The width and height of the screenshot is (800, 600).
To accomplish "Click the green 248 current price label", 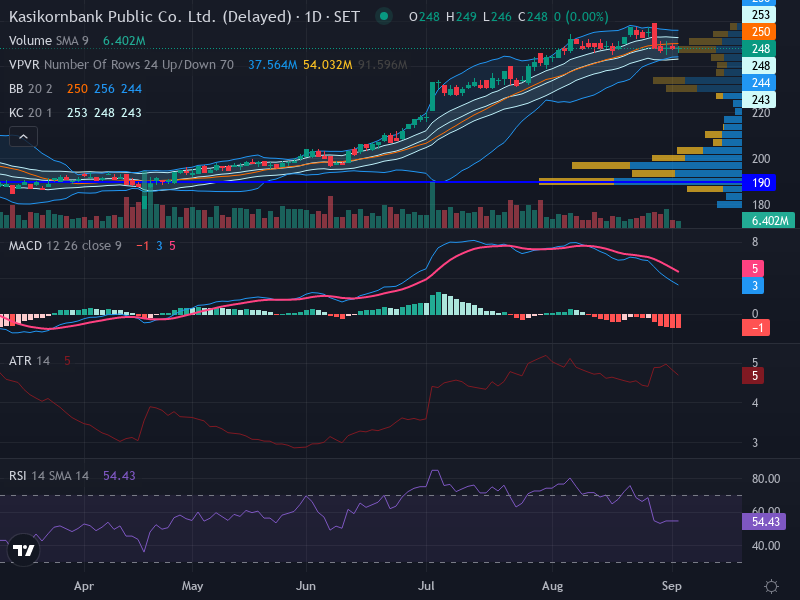I will click(x=759, y=48).
